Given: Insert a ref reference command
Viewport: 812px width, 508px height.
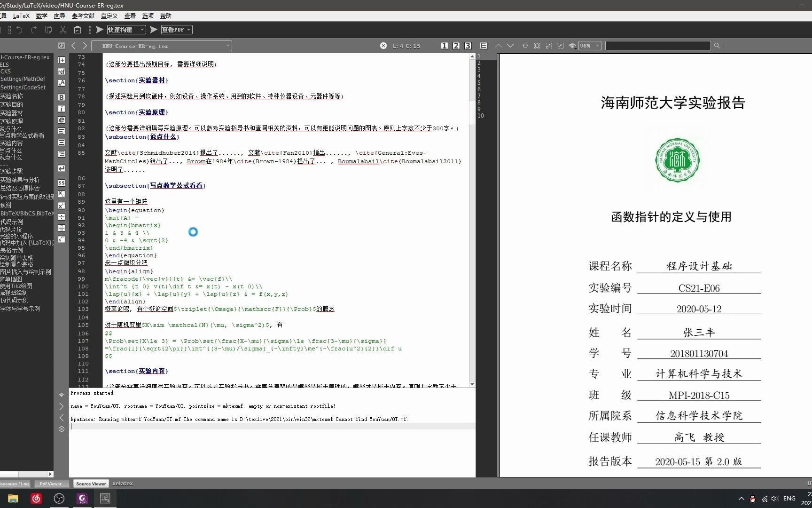Looking at the screenshot, I should [62, 71].
